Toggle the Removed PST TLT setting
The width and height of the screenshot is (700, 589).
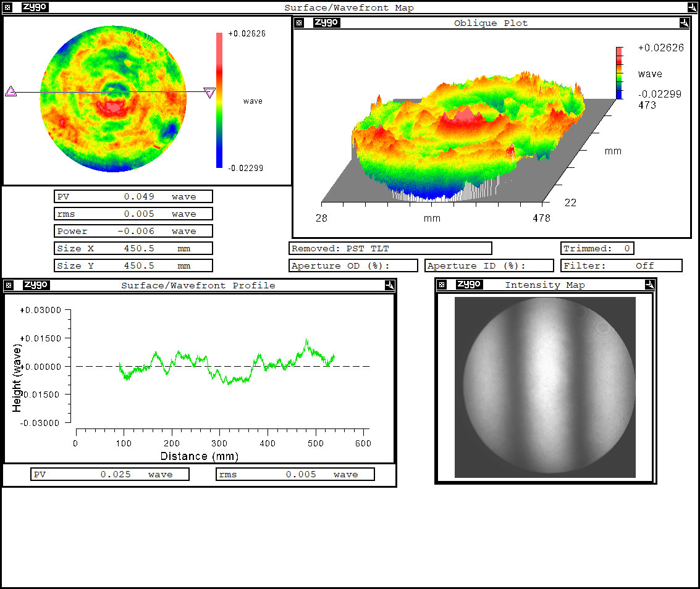click(x=390, y=248)
